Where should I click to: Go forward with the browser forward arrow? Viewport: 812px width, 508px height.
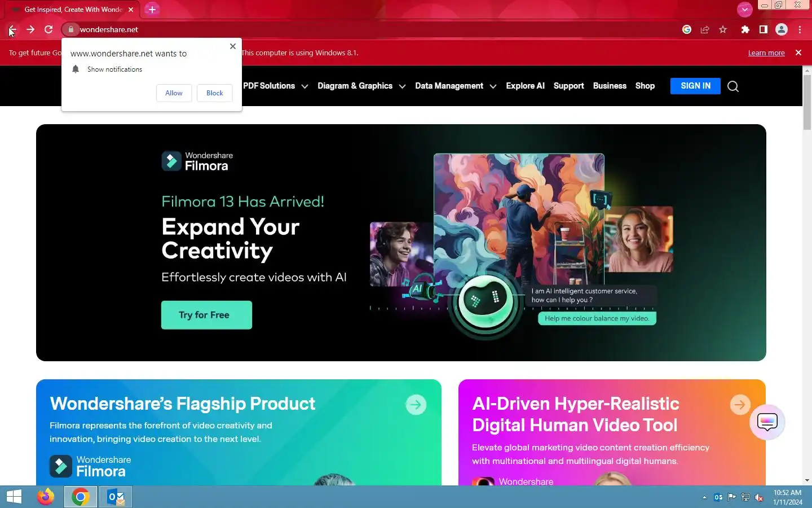click(30, 29)
